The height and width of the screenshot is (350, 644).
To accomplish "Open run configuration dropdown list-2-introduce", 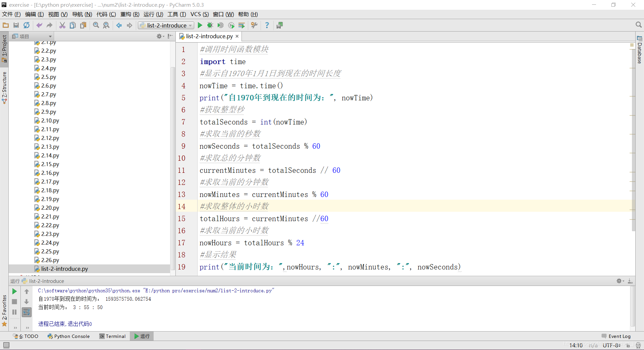I will (x=166, y=25).
